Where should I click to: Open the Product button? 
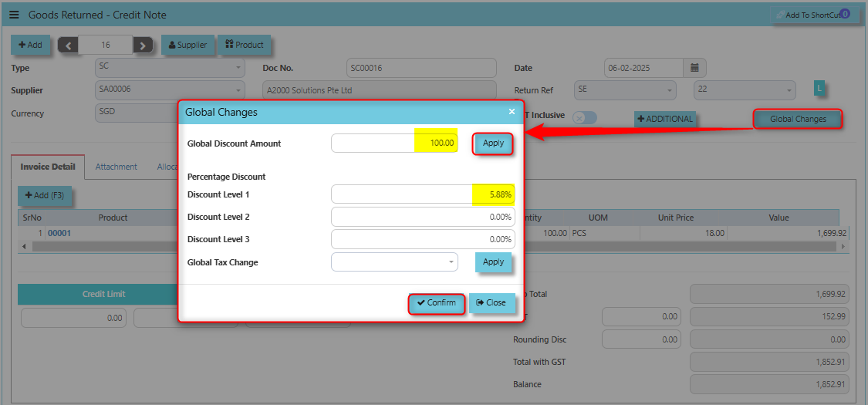tap(244, 45)
